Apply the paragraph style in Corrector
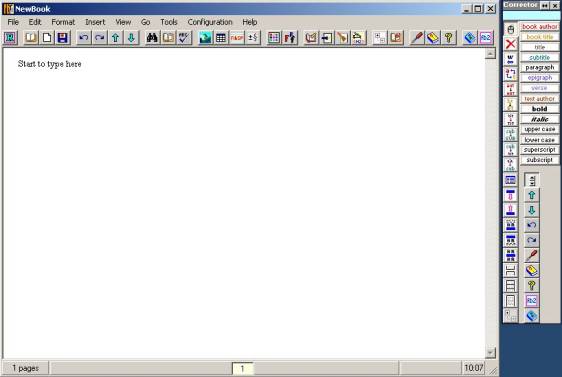The height and width of the screenshot is (377, 562). 539,67
